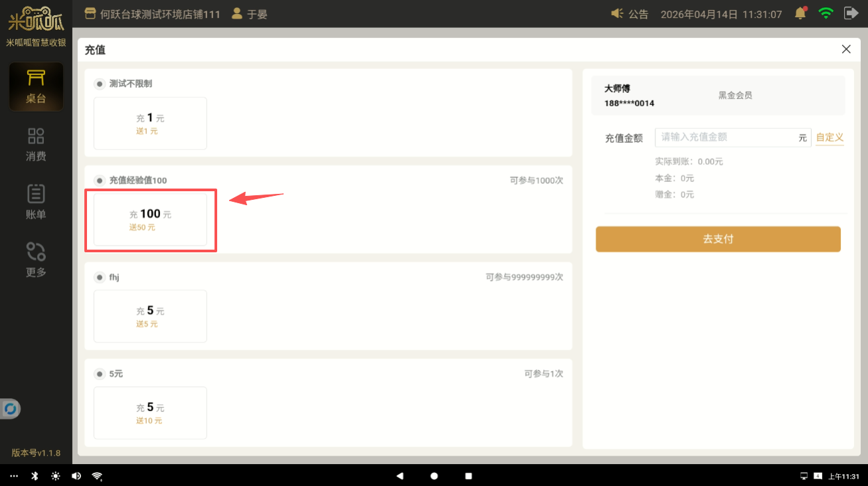This screenshot has height=486, width=868.
Task: Click the notification bell icon
Action: coord(801,13)
